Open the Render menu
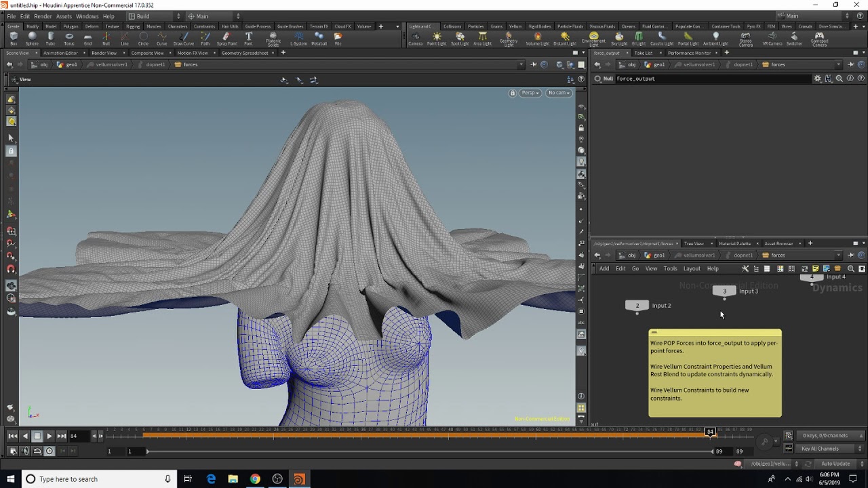Screen dimensions: 868x488 tap(43, 16)
